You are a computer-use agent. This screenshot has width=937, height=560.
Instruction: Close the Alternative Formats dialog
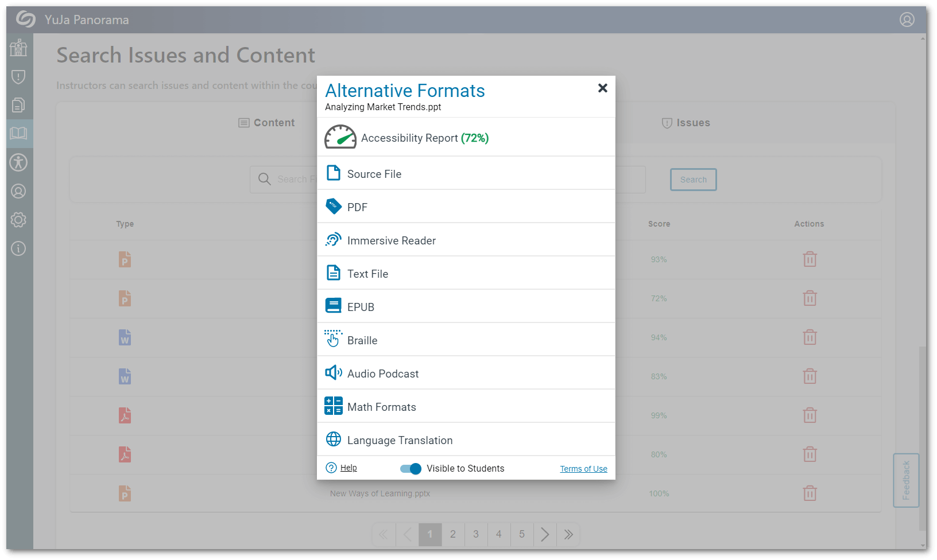point(602,88)
